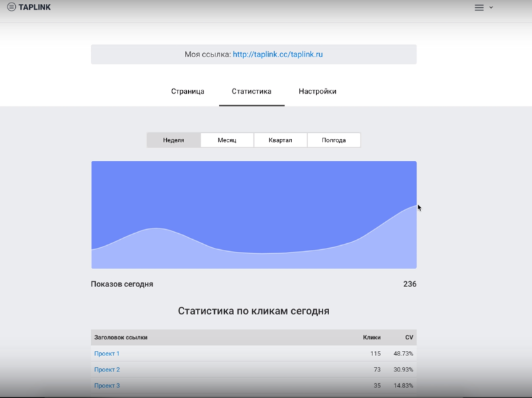
Task: Click the Taplink logo icon
Action: pyautogui.click(x=11, y=7)
